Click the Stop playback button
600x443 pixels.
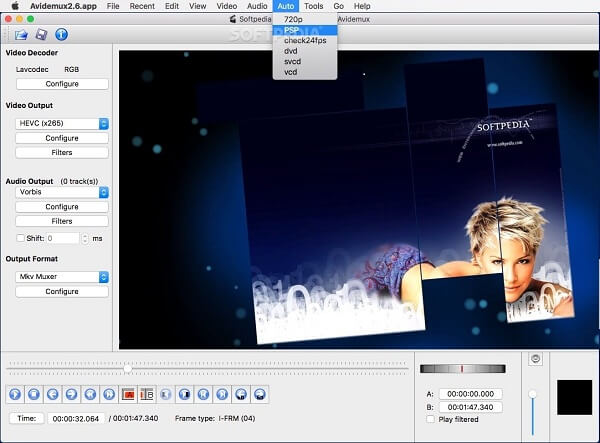coord(33,395)
